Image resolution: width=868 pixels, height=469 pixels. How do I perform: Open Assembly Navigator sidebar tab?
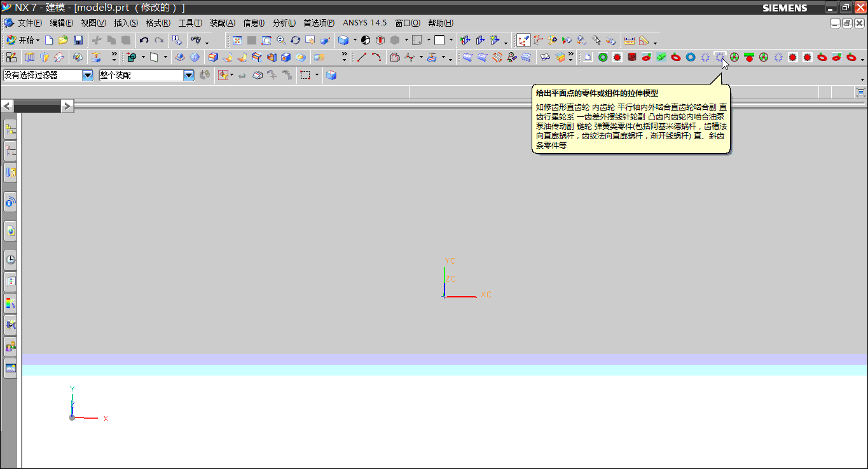pos(10,130)
